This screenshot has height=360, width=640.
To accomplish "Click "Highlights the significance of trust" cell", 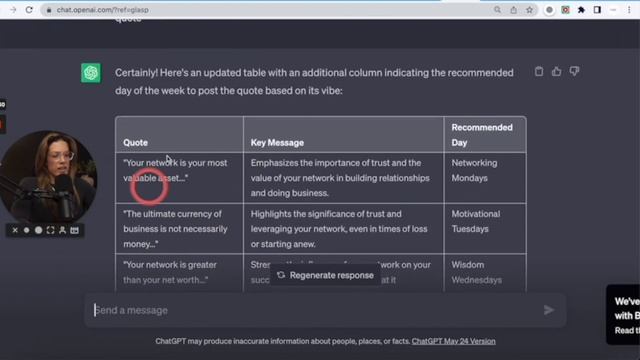I will pos(343,229).
